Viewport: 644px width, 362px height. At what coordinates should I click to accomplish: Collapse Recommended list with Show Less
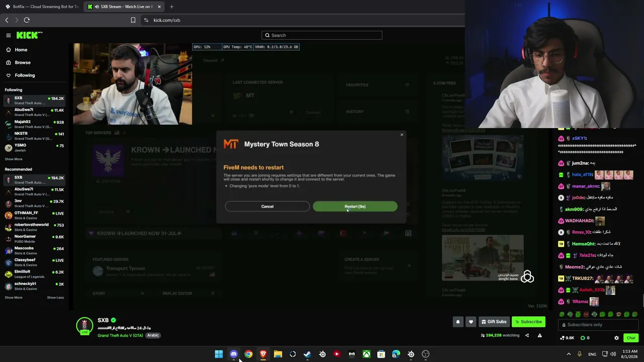pyautogui.click(x=55, y=297)
